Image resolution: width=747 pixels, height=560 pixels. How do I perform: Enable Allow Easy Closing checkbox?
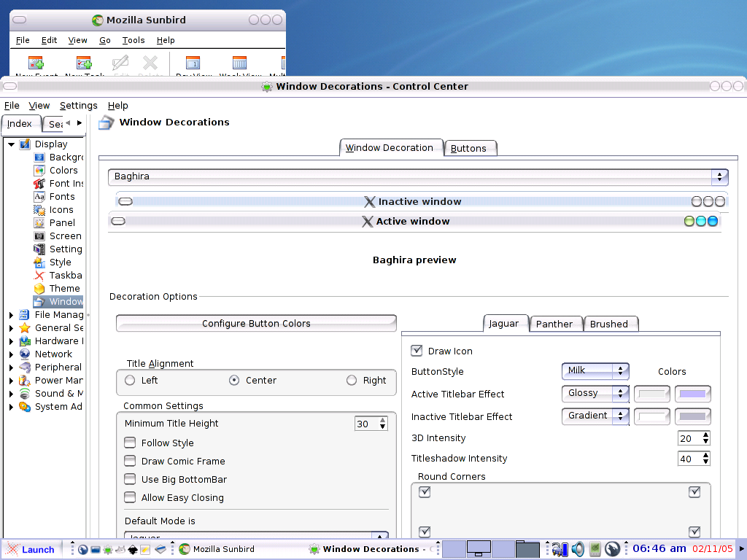pos(130,497)
